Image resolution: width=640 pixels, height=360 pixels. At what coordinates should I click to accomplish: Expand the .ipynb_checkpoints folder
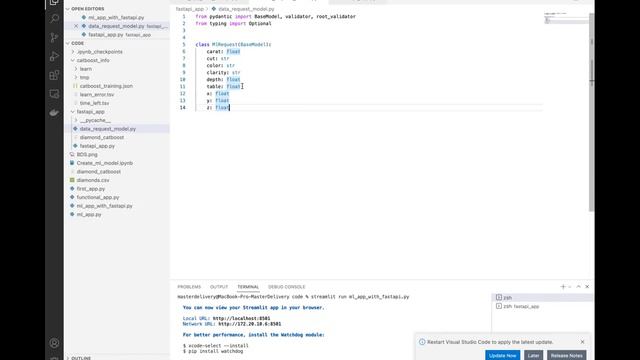pos(73,52)
